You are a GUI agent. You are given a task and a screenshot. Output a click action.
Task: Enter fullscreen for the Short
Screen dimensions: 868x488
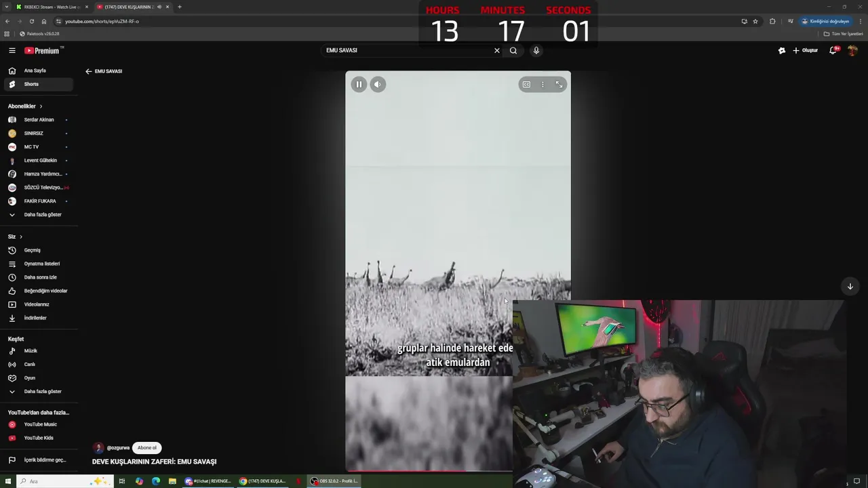point(559,84)
